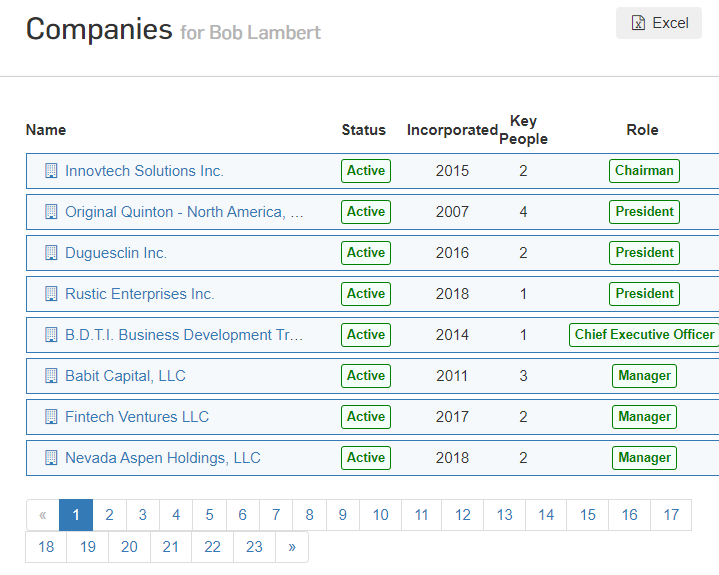Export the company list via Excel button
The width and height of the screenshot is (719, 575).
[658, 23]
